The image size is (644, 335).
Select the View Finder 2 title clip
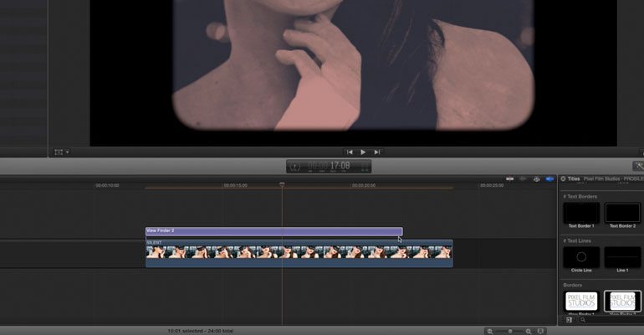coord(274,231)
